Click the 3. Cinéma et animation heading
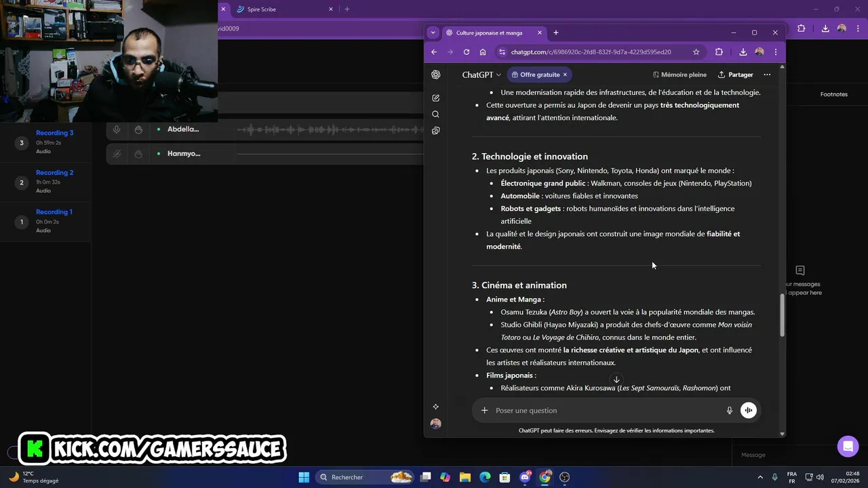The image size is (868, 488). pyautogui.click(x=519, y=285)
